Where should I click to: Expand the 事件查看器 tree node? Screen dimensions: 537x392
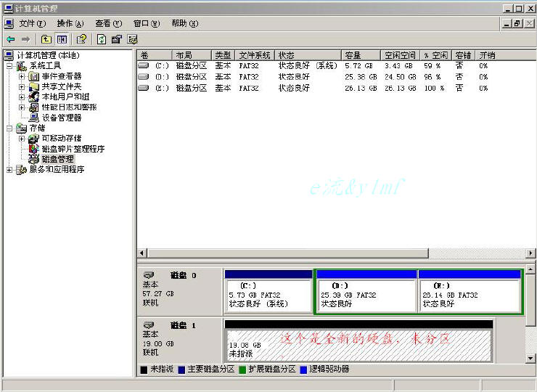point(22,76)
